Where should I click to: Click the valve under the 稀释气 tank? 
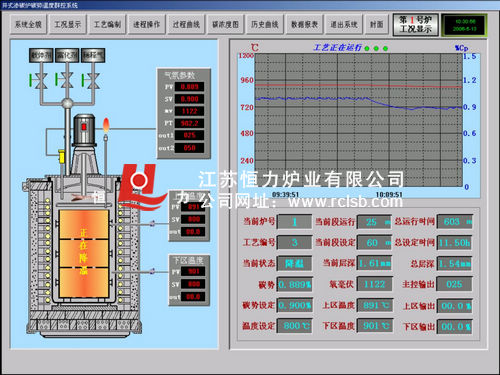[x=91, y=81]
